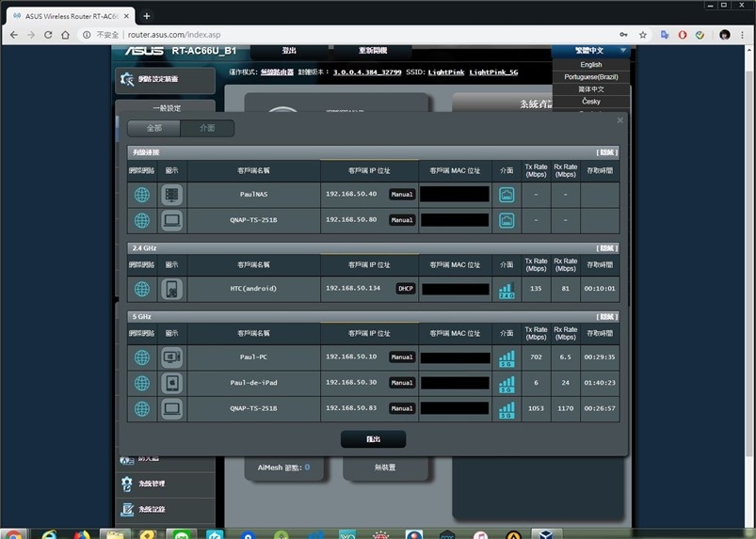The height and width of the screenshot is (539, 756).
Task: Click the Paul-PC client name
Action: pos(253,357)
